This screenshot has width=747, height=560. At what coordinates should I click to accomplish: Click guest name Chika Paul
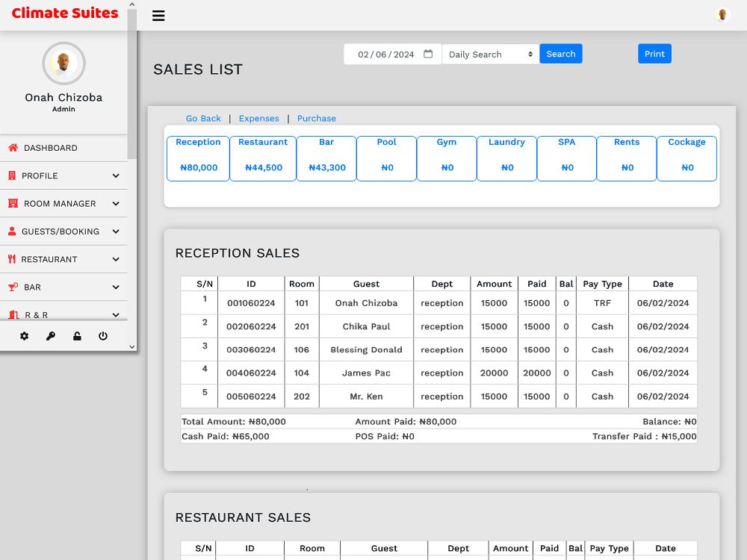[366, 326]
